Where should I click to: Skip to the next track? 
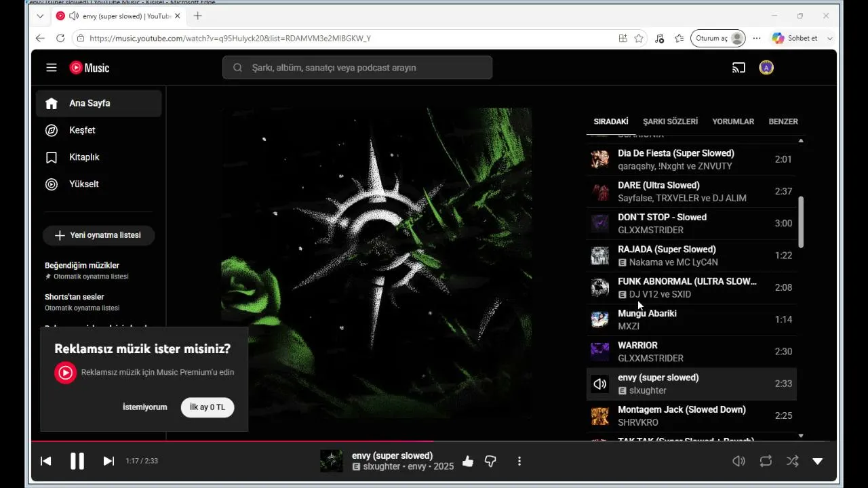[x=108, y=461]
